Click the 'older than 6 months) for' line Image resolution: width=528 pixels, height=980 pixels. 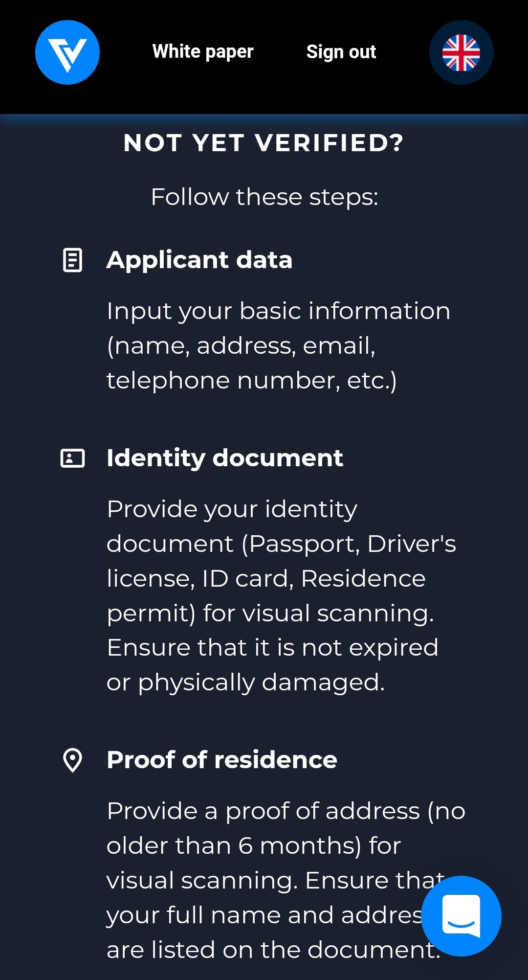click(x=254, y=846)
